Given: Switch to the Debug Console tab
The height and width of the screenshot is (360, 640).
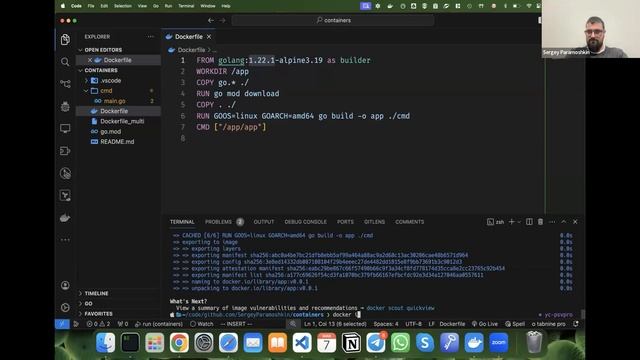Looking at the screenshot, I should point(305,222).
